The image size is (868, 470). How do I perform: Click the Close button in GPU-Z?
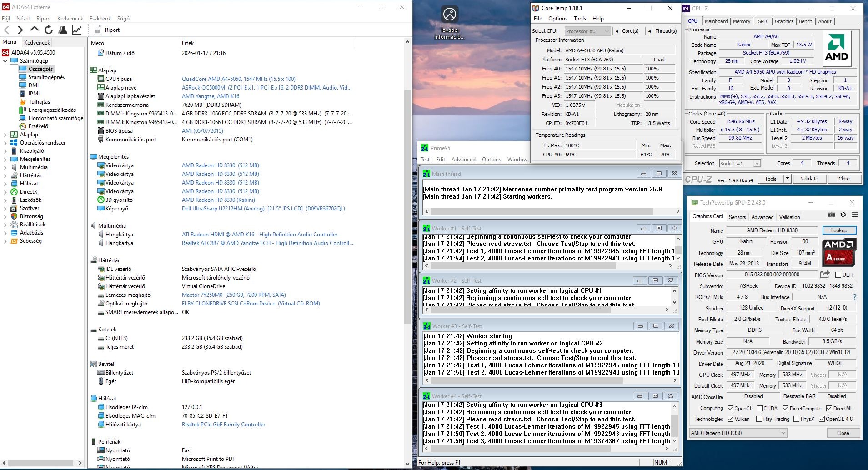(x=843, y=433)
